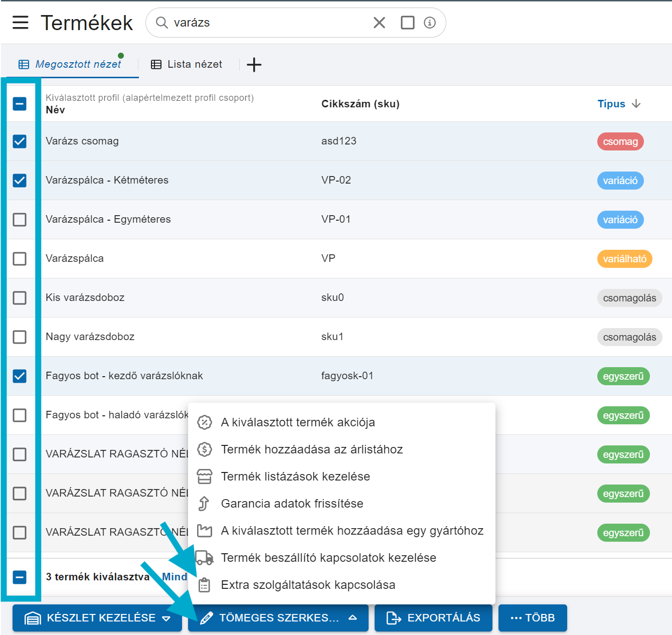
Task: Click the Típus column header
Action: tap(611, 104)
